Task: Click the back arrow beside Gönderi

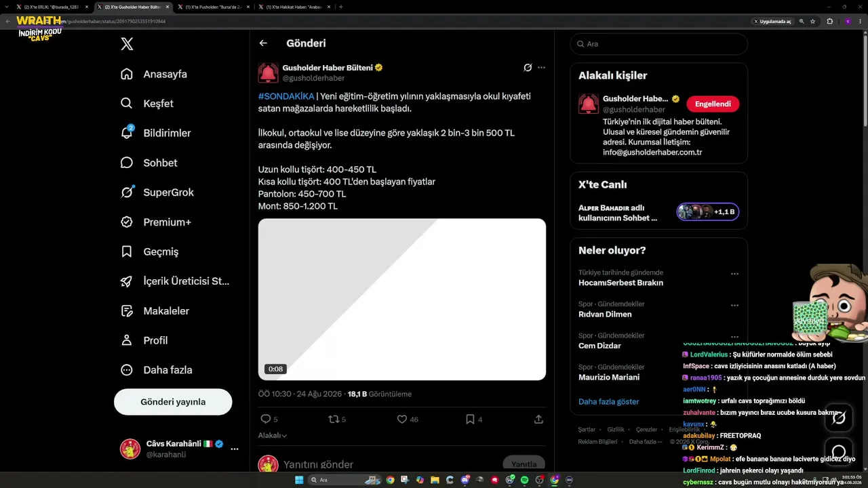Action: tap(263, 43)
